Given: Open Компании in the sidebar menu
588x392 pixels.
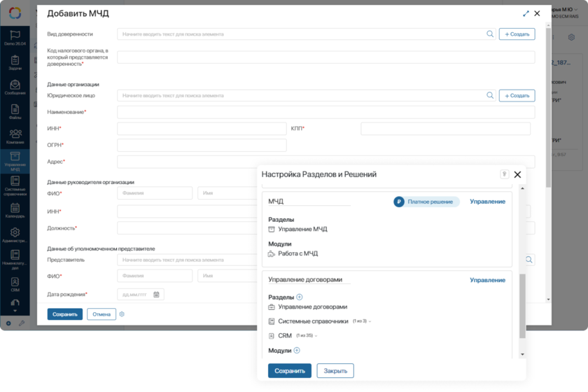Looking at the screenshot, I should coord(15,135).
